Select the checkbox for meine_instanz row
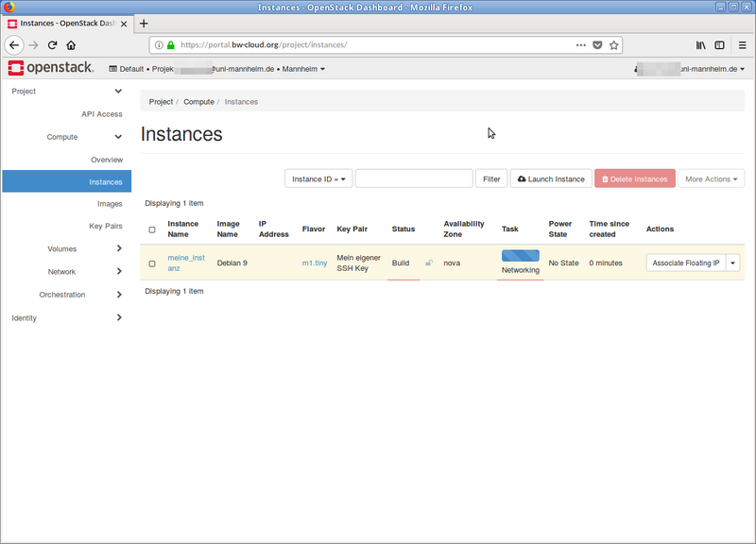Screen dimensions: 756x544 (x=152, y=263)
